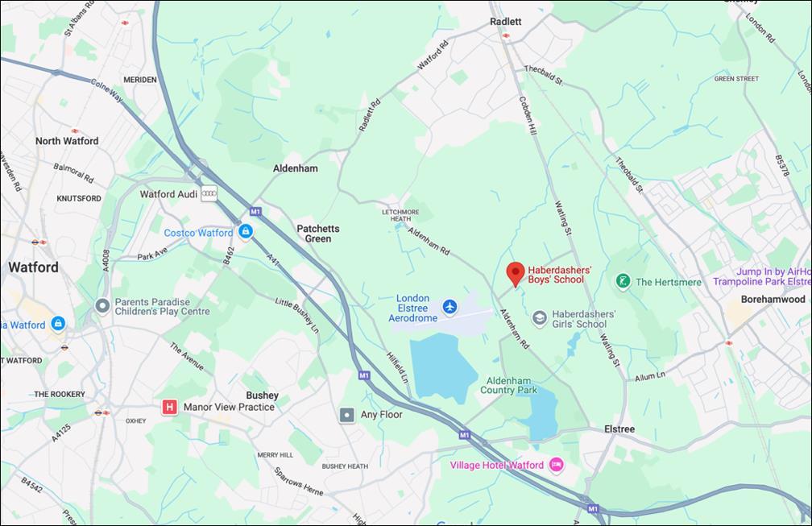Click the Jump In Trampoline Park label
Viewport: 812px width, 526px height.
(762, 276)
